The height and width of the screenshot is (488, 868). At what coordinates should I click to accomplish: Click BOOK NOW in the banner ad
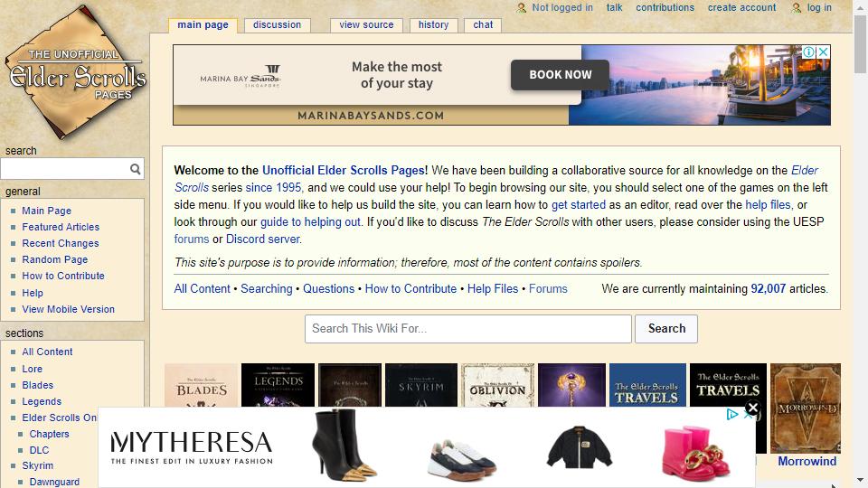click(x=561, y=75)
